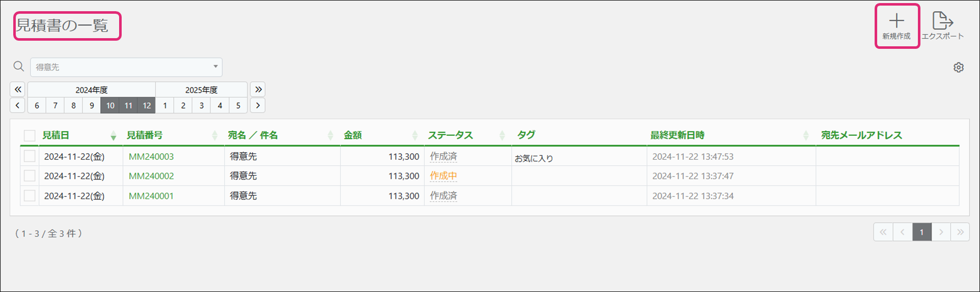980x292 pixels.
Task: Check the row checkbox for MM240001
Action: click(x=30, y=196)
